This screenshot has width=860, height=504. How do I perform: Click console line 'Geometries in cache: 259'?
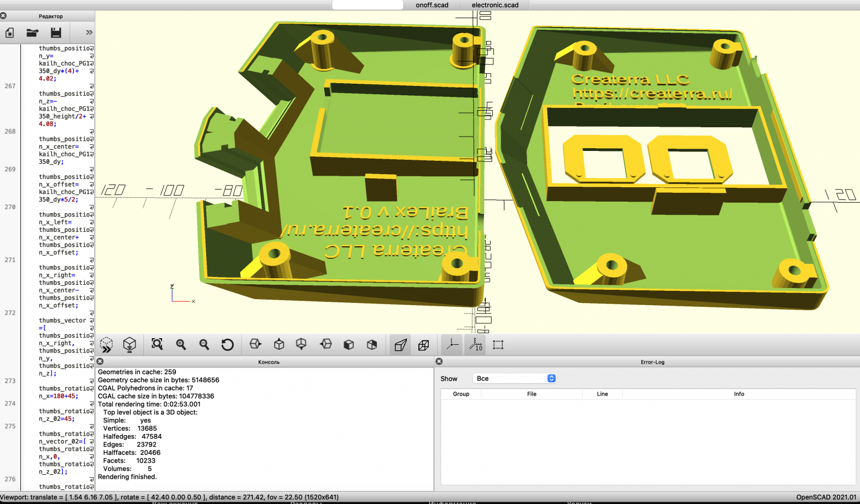[x=137, y=372]
